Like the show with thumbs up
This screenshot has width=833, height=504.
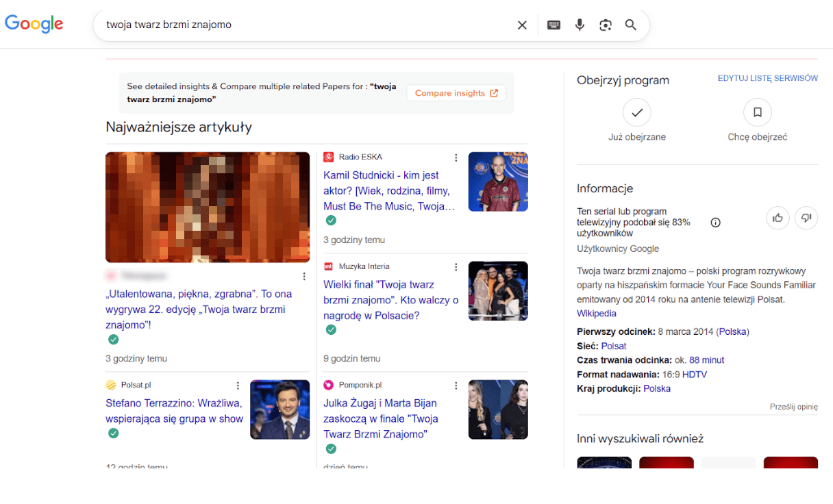(778, 218)
